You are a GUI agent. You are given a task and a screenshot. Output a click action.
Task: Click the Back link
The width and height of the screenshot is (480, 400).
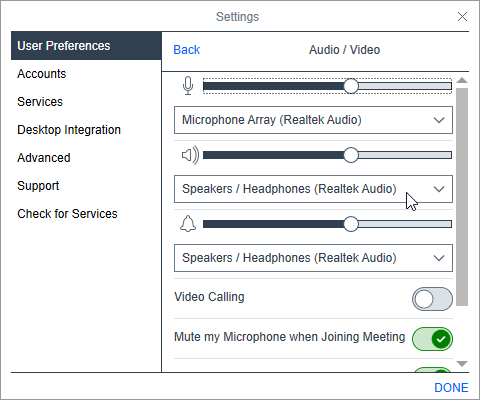coord(187,50)
